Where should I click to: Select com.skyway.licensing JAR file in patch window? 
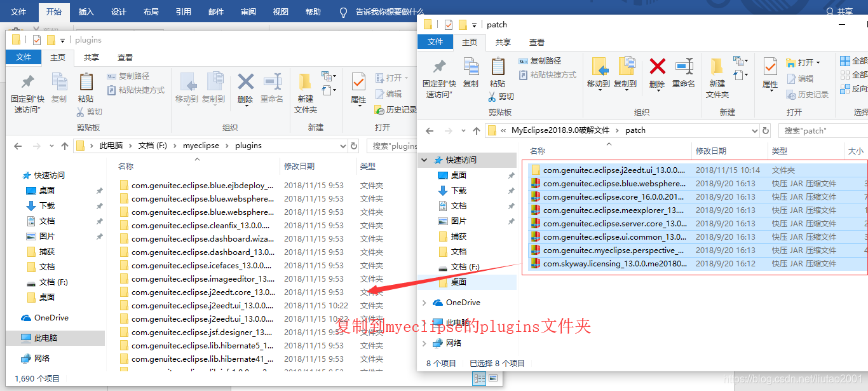point(697,264)
